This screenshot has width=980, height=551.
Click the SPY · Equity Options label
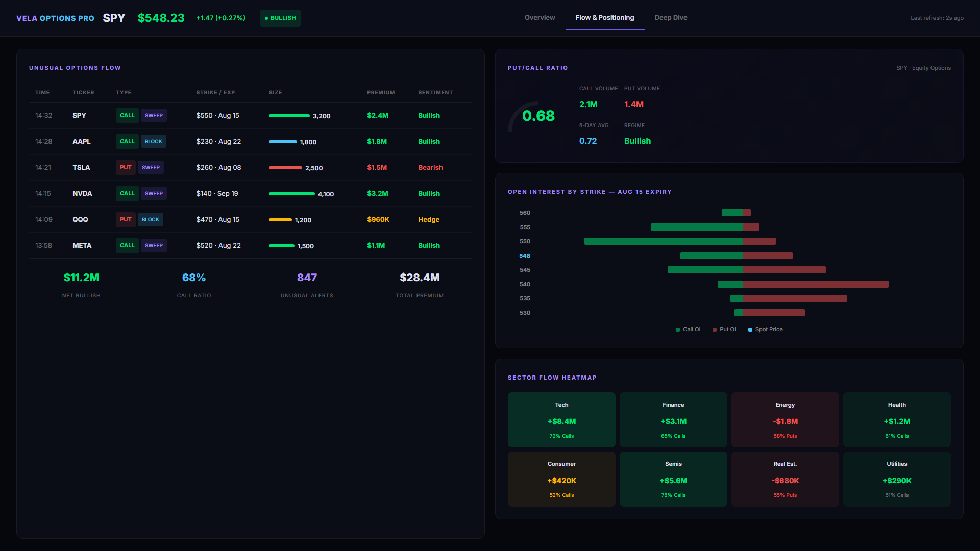923,68
